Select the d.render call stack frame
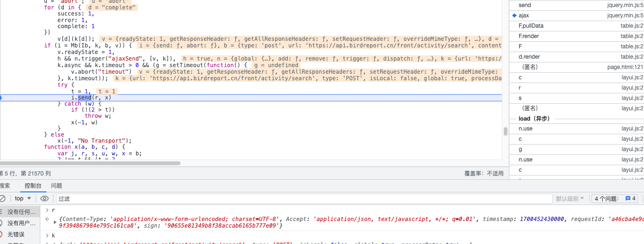The image size is (644, 244). (530, 57)
